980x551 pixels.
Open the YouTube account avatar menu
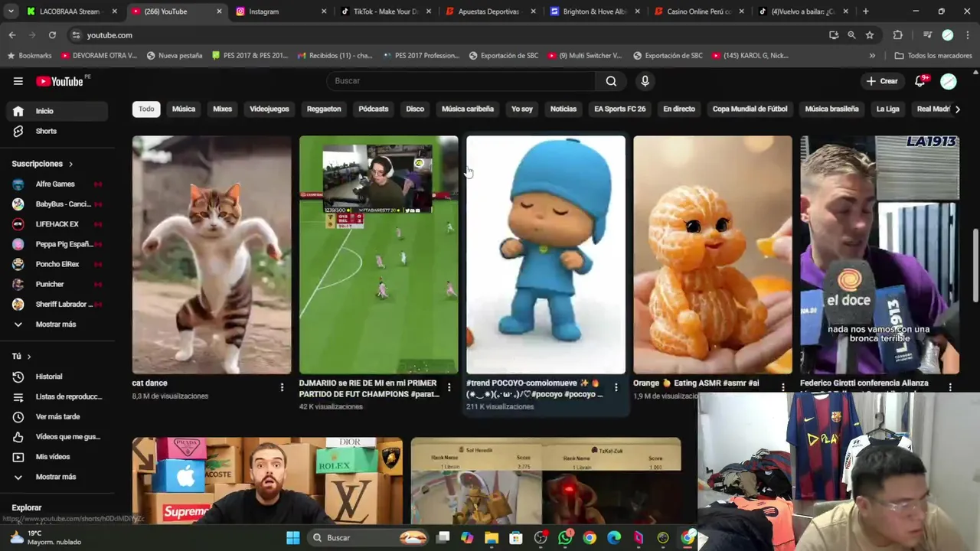[949, 81]
